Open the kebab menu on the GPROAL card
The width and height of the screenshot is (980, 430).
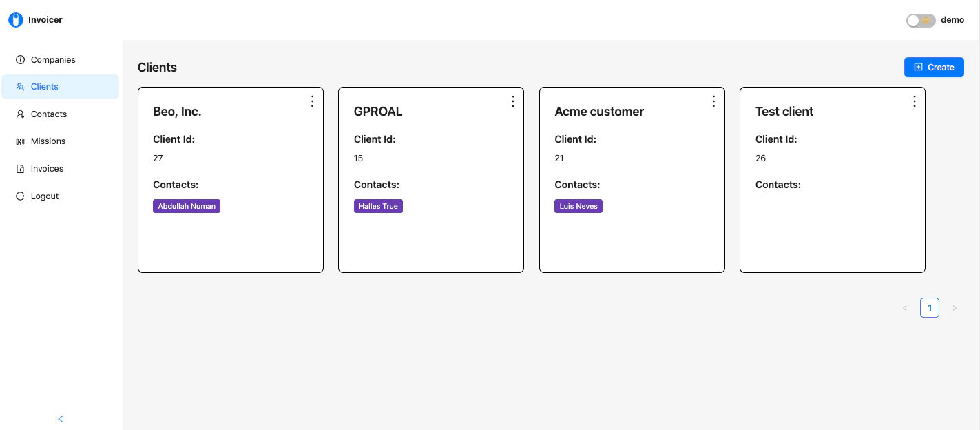tap(512, 101)
